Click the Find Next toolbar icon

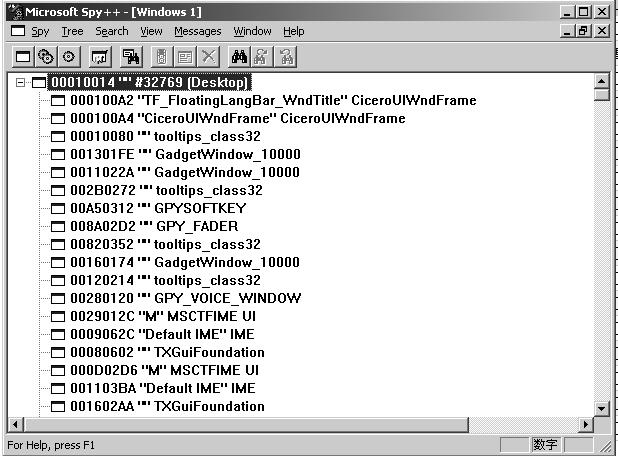(262, 57)
